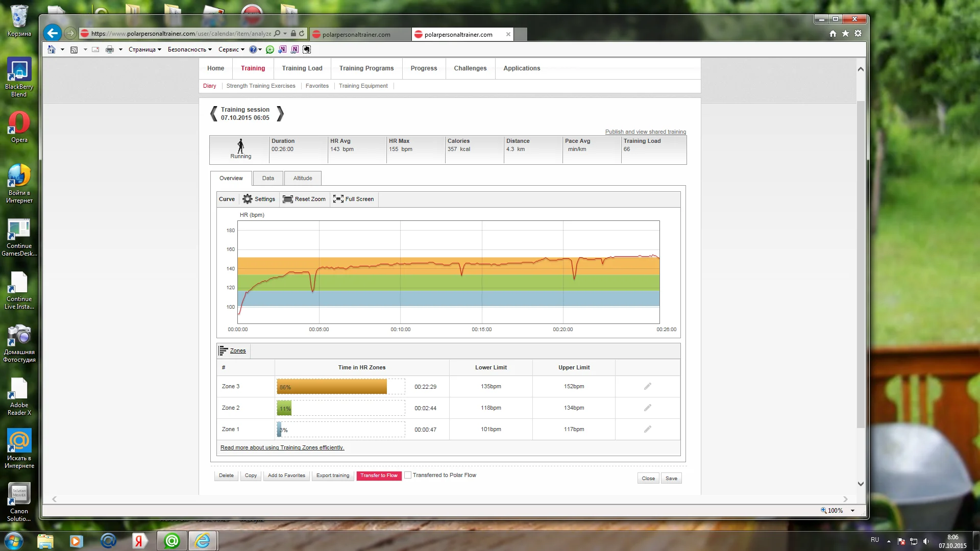Switch to the Data tab
Screen dimensions: 980x551
(268, 178)
